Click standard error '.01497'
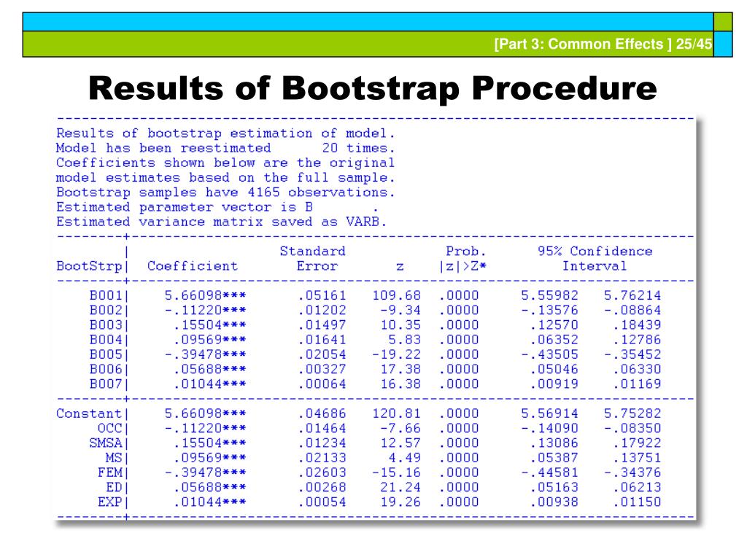The image size is (747, 560). tap(322, 325)
